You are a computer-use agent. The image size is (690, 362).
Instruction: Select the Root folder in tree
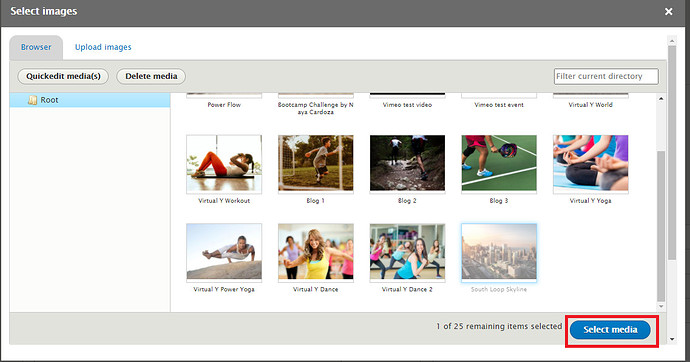pyautogui.click(x=90, y=100)
